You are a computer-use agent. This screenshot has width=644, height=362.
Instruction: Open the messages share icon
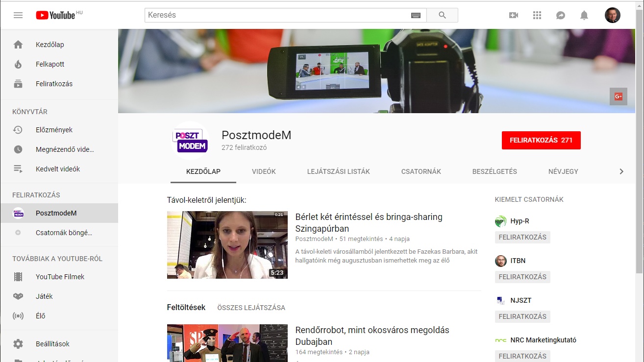(561, 15)
